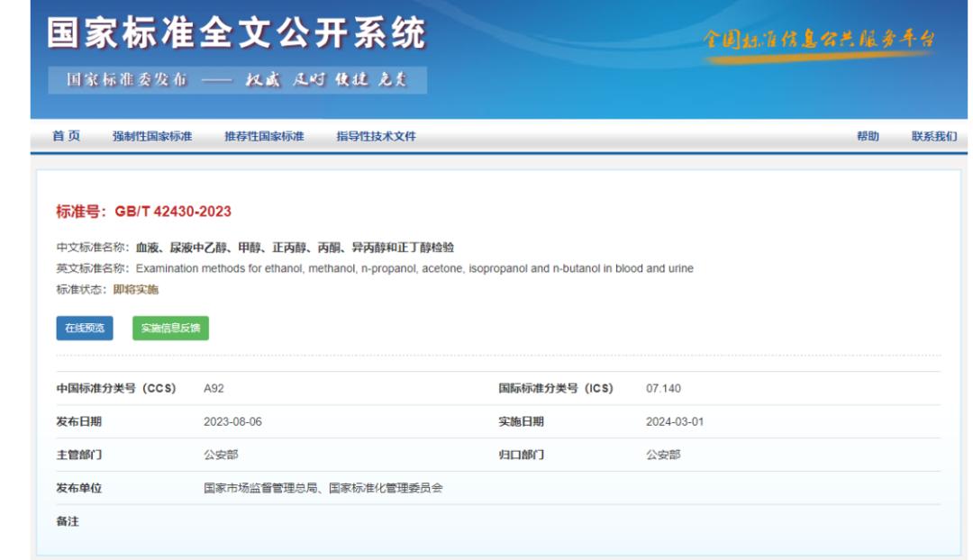The height and width of the screenshot is (560, 973).
Task: Click the 国家标准委发布 slogan banner
Action: (237, 80)
